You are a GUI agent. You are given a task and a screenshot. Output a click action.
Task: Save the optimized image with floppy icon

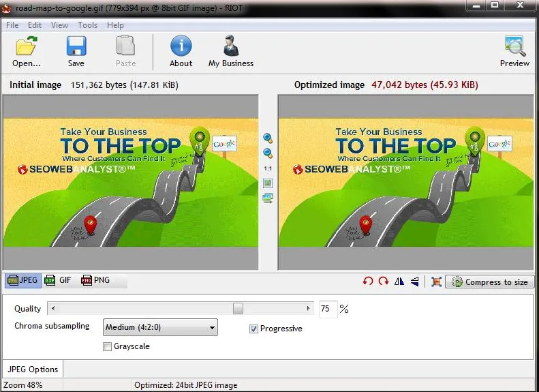(x=76, y=46)
